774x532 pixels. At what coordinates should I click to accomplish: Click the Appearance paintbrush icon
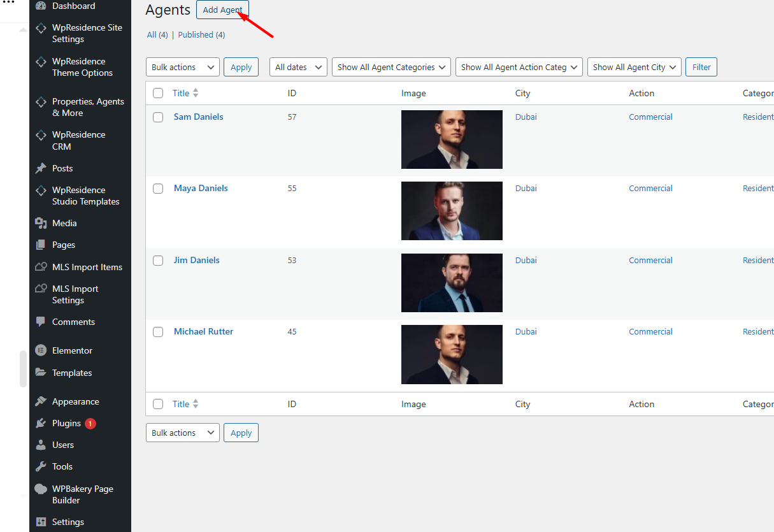(x=41, y=401)
